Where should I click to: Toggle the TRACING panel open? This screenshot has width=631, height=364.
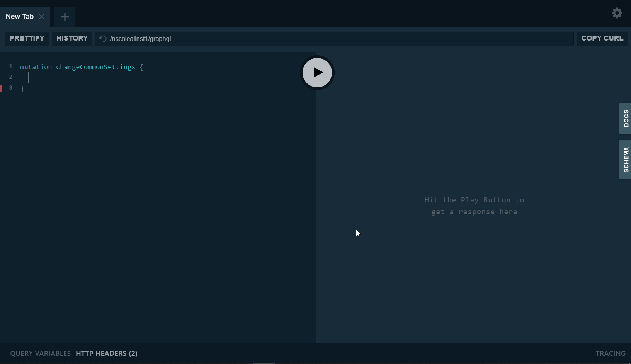pyautogui.click(x=611, y=353)
